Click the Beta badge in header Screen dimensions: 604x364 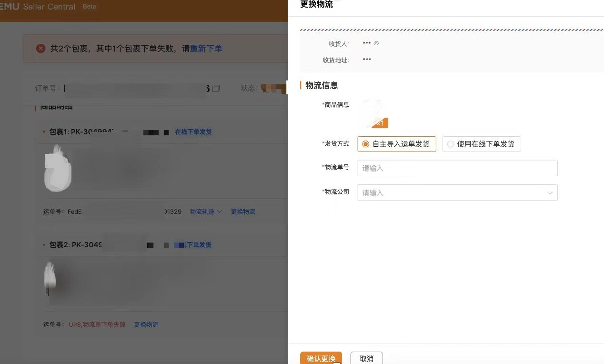pyautogui.click(x=89, y=7)
